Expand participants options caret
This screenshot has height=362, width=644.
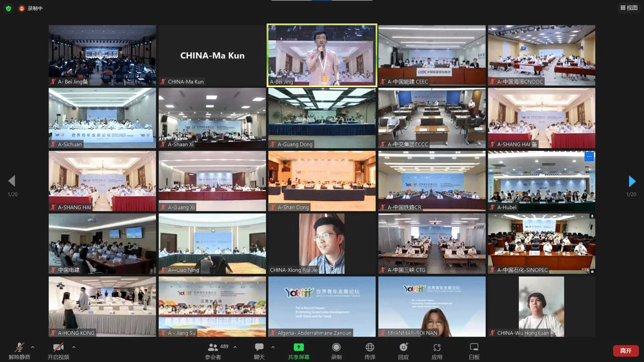coord(235,347)
